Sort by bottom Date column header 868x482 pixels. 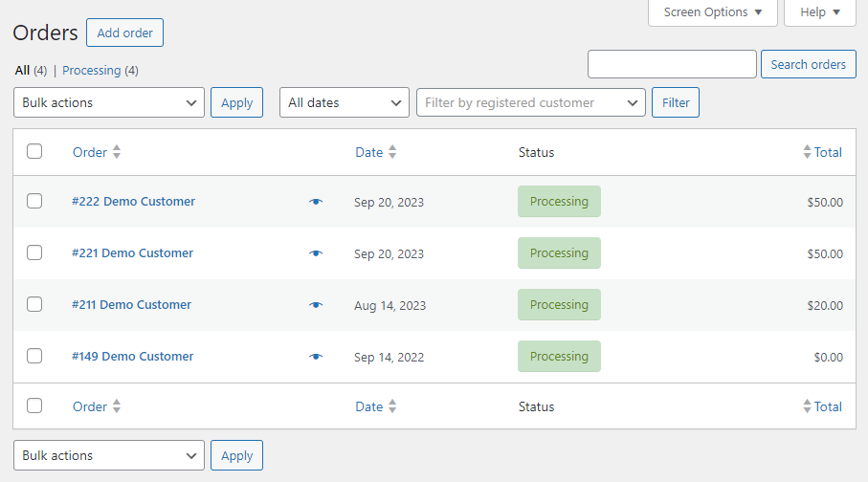pyautogui.click(x=369, y=406)
